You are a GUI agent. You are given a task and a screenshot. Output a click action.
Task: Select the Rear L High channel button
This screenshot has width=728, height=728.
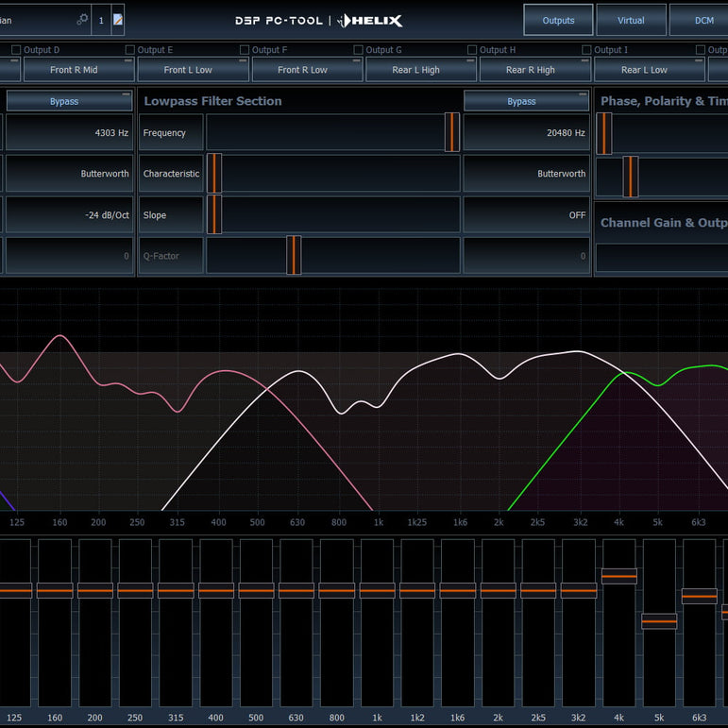tap(416, 70)
